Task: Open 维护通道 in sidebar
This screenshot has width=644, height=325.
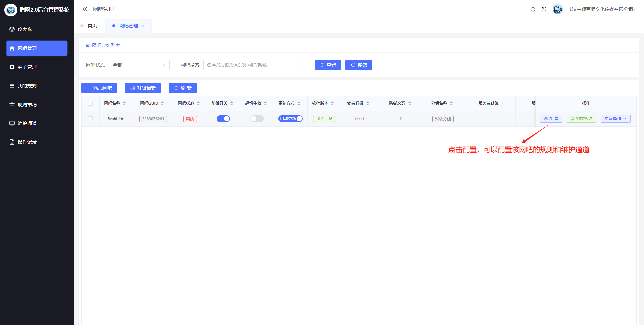Action: coord(27,123)
